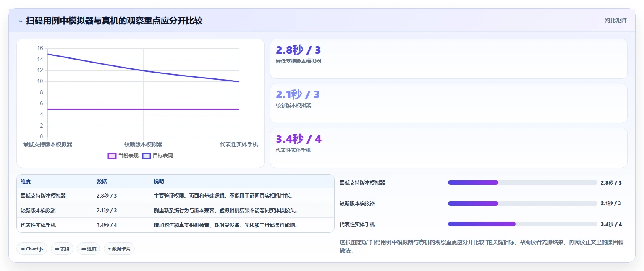
Task: Click table value 2.1秒 / 3
Action: click(x=107, y=211)
